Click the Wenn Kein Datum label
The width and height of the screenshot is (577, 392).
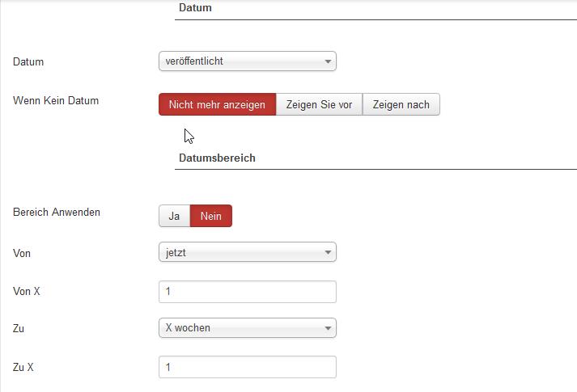[56, 101]
